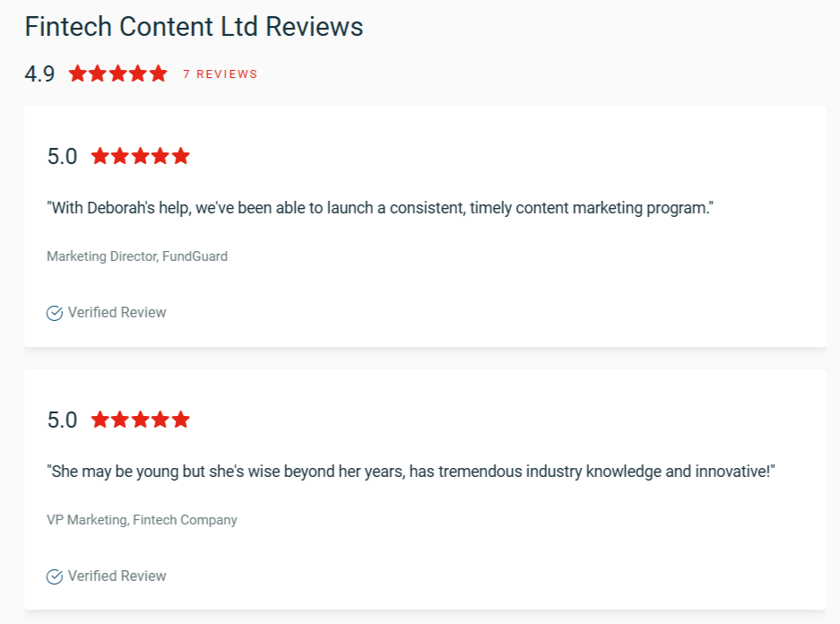Image resolution: width=840 pixels, height=624 pixels.
Task: Click the first star in the VP Marketing review
Action: coord(100,420)
